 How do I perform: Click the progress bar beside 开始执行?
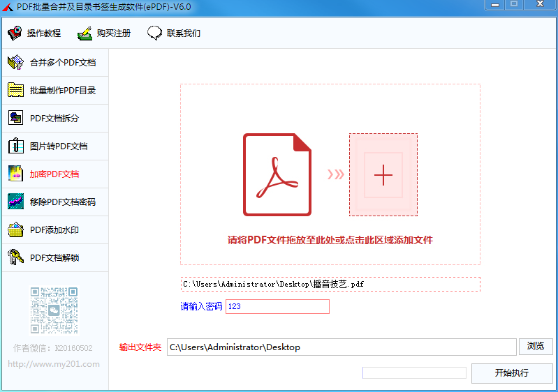point(414,372)
